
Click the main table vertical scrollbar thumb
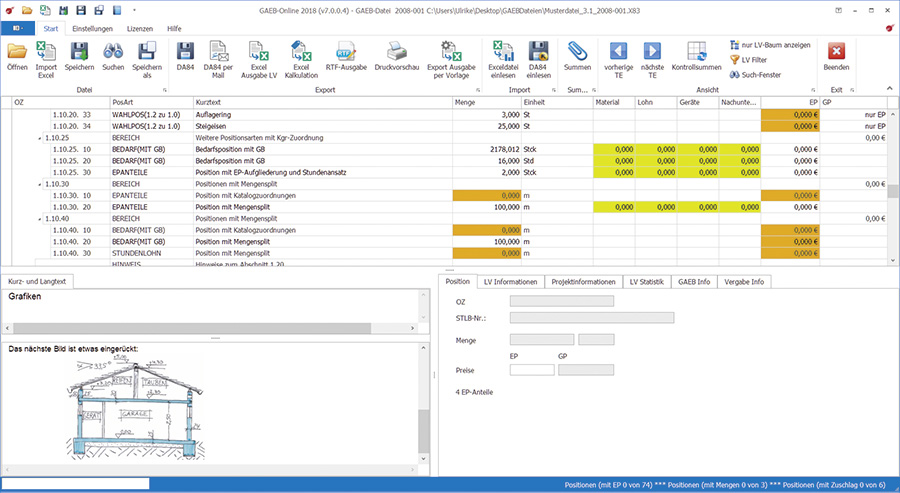(x=893, y=191)
